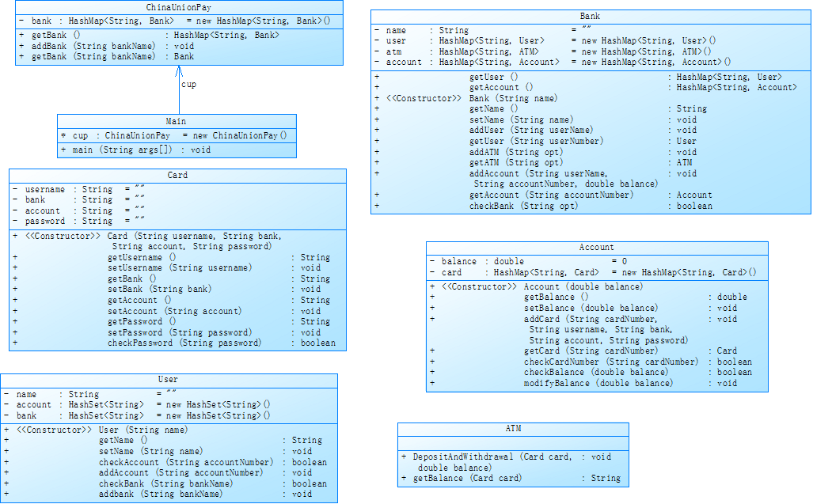Click the User constructor User (String name)
The width and height of the screenshot is (813, 504).
pyautogui.click(x=143, y=430)
